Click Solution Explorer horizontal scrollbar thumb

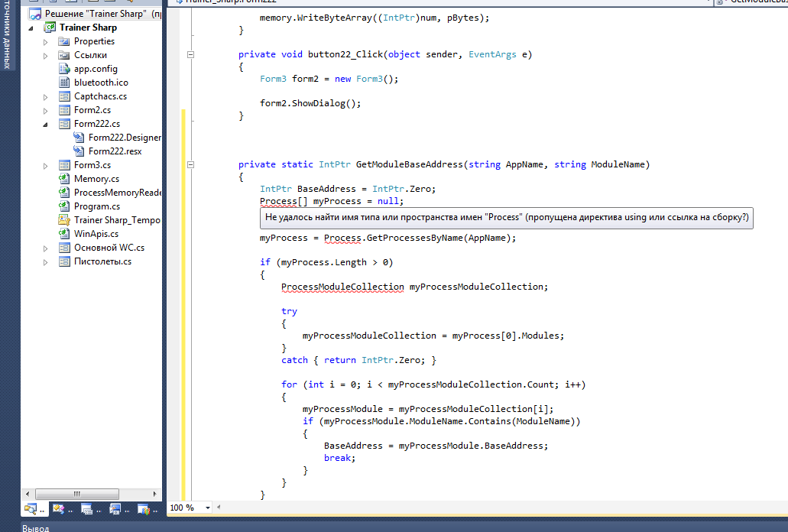pyautogui.click(x=76, y=493)
